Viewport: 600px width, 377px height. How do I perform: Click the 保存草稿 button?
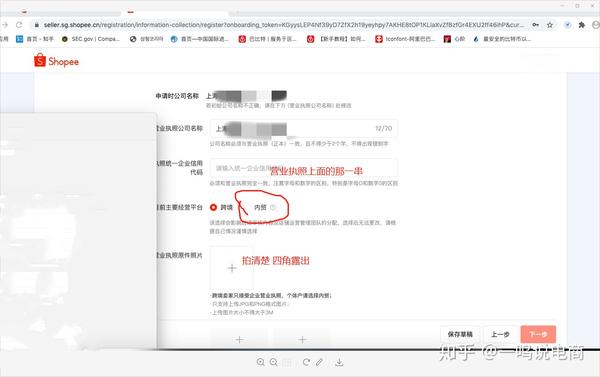coord(460,334)
